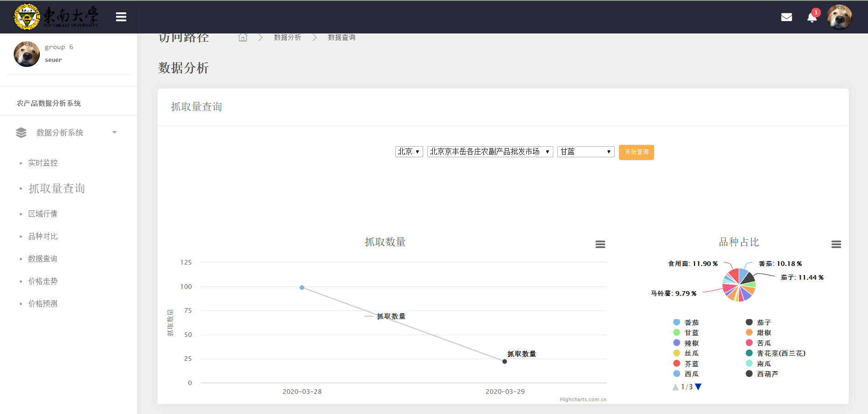Toggle 青花菜(西兰花) legend item
The width and height of the screenshot is (868, 414).
tap(775, 353)
